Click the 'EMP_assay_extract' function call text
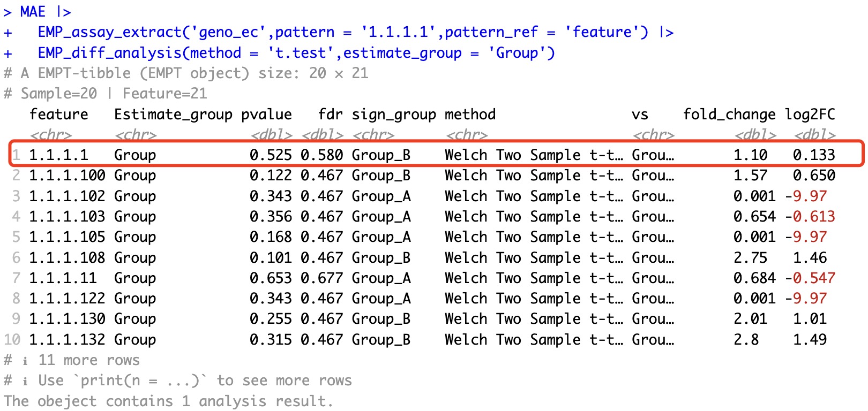The width and height of the screenshot is (868, 411). point(109,32)
